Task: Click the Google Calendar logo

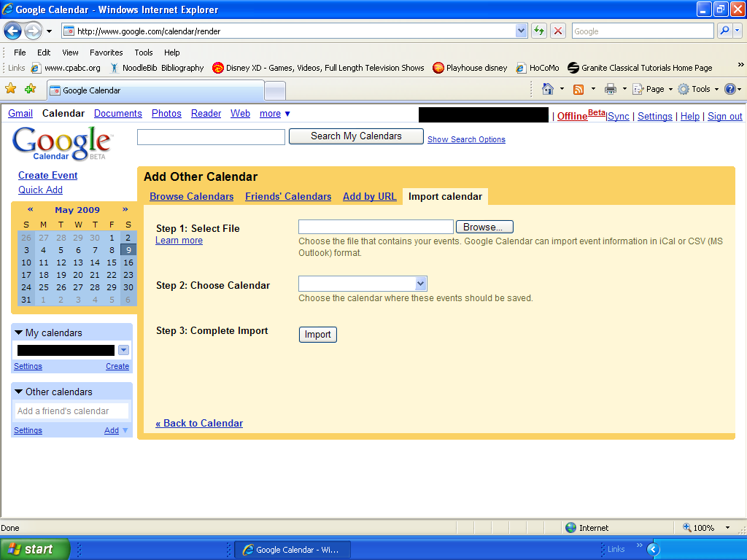Action: pyautogui.click(x=62, y=143)
